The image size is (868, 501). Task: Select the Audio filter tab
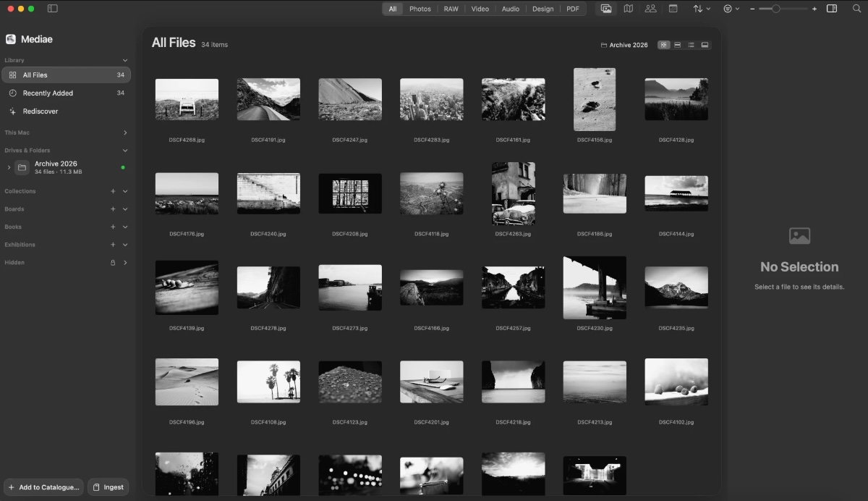point(511,9)
